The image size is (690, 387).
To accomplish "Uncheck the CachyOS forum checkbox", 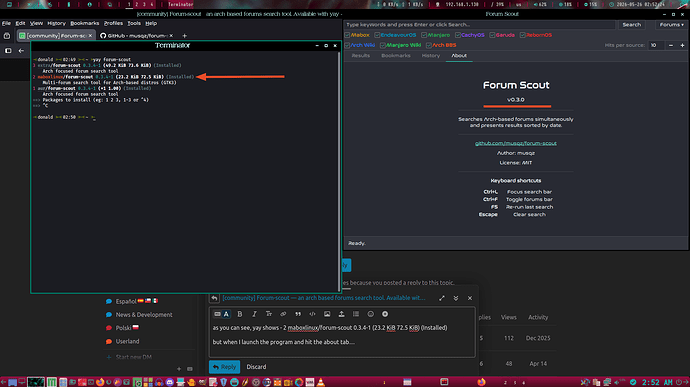I will [x=458, y=35].
